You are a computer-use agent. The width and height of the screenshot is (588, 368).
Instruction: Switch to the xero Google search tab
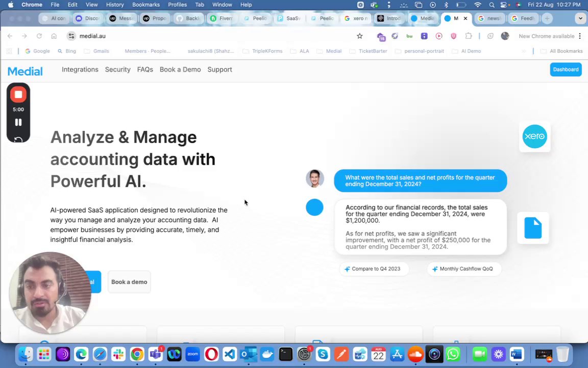tap(356, 18)
